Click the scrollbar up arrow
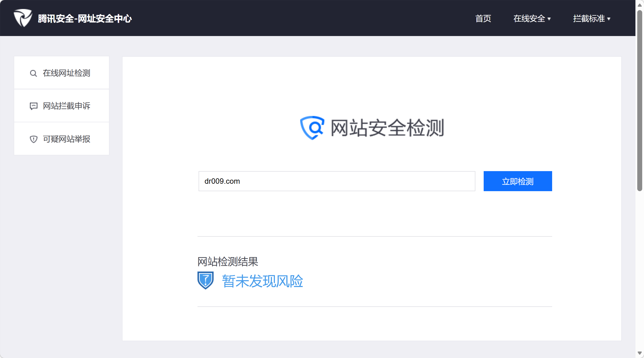Screen dimensions: 644x358 (x=639, y=5)
